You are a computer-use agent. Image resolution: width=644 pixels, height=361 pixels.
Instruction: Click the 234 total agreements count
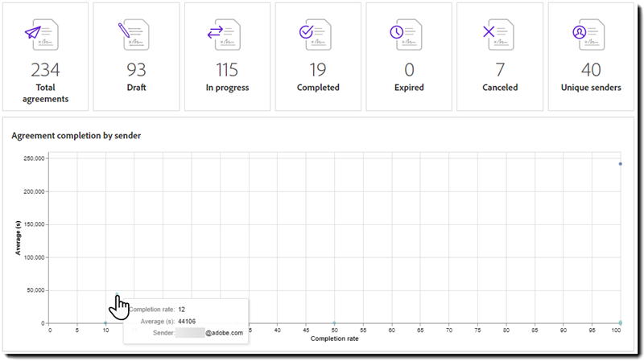tap(45, 70)
